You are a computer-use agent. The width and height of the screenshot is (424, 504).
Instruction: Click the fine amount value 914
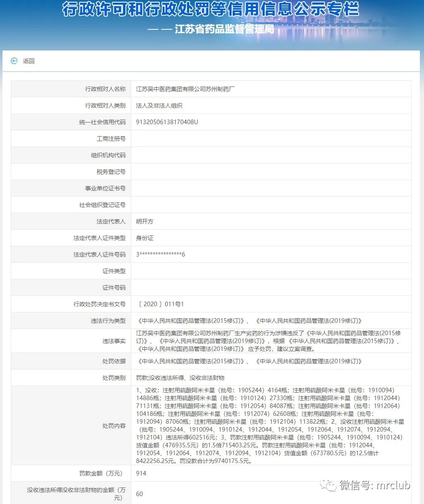(x=141, y=473)
